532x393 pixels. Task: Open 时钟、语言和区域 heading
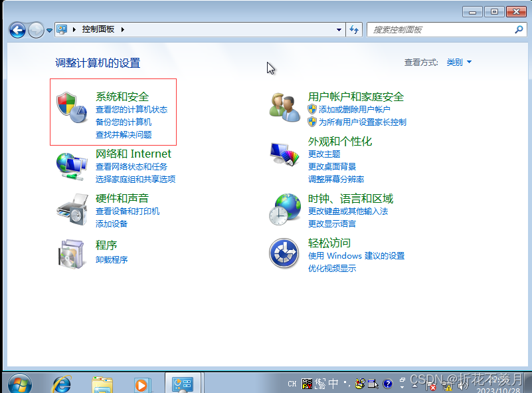(351, 198)
